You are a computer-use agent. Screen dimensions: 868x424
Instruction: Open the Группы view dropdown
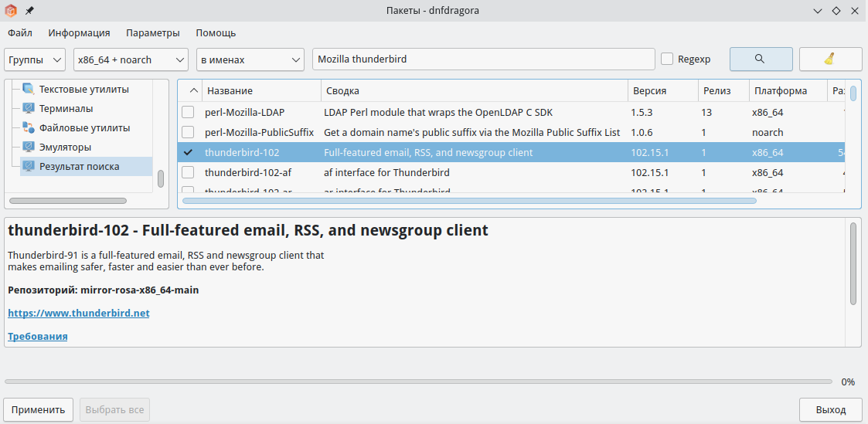[x=36, y=59]
